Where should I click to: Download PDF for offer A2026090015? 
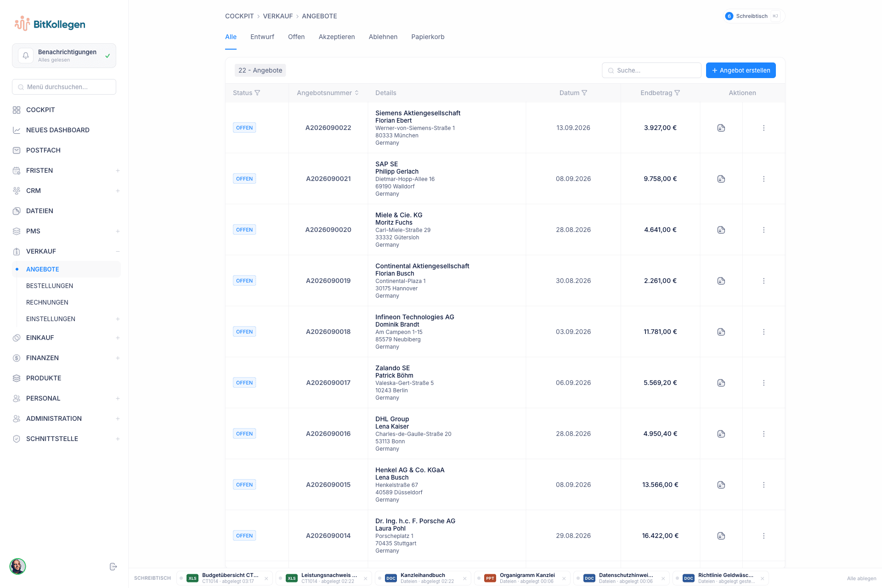[x=721, y=485]
